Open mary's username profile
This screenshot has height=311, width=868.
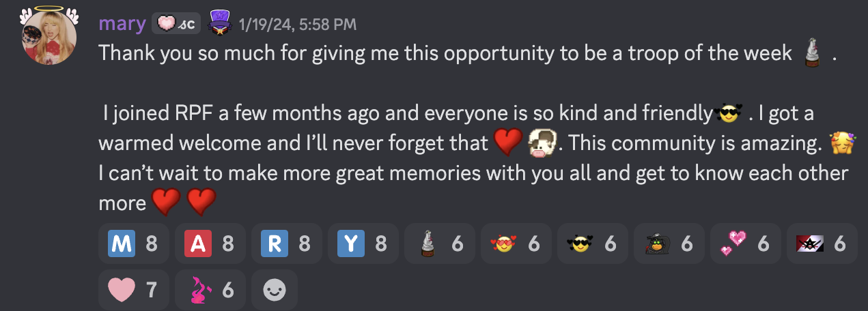(122, 25)
